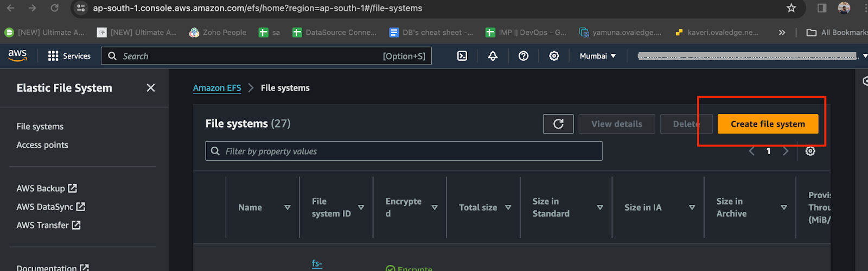Select File systems in sidebar

point(40,127)
